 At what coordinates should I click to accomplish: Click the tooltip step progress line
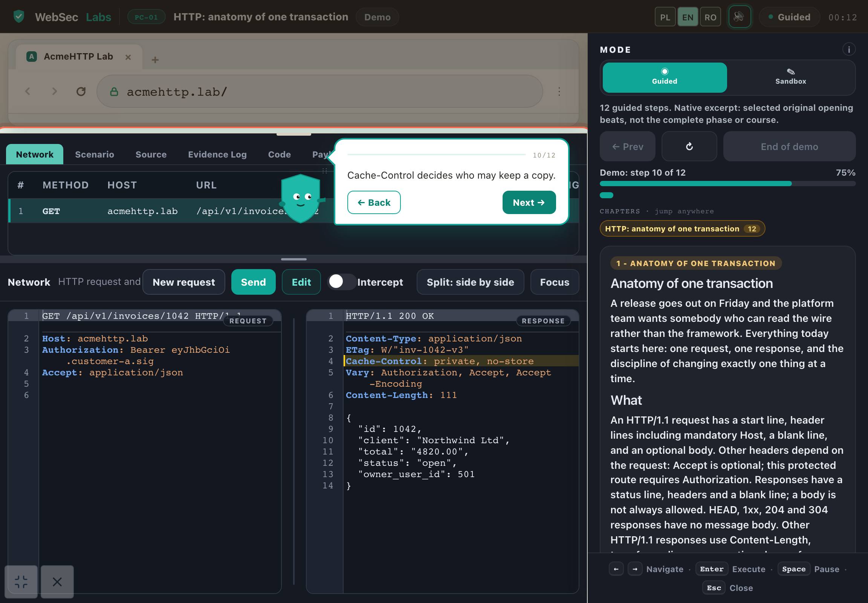[x=436, y=155]
